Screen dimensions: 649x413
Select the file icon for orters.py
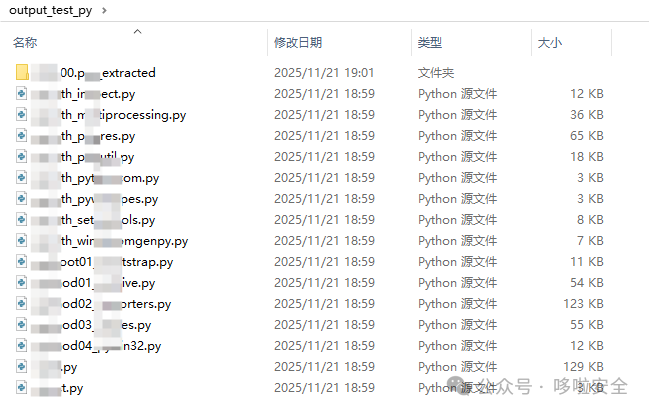point(22,304)
